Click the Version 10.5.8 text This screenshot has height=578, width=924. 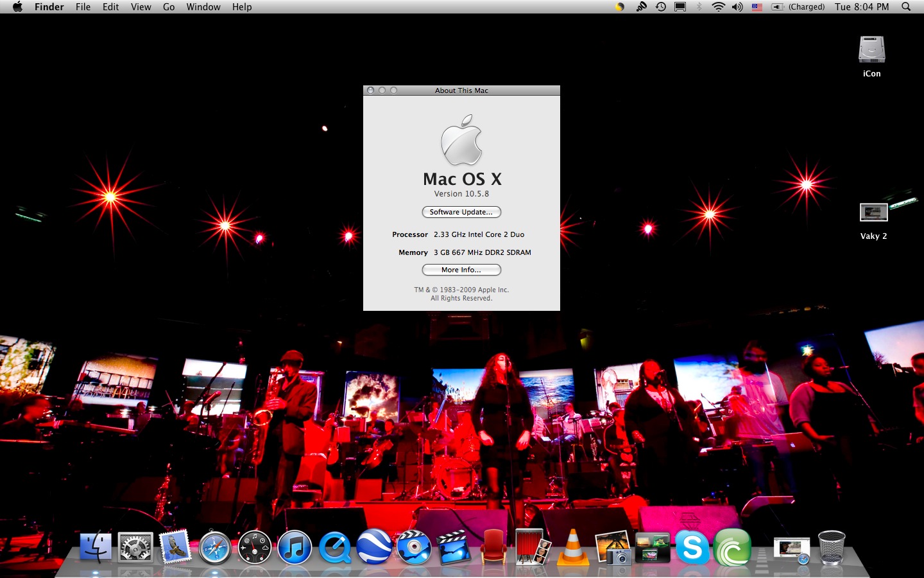[x=461, y=194]
